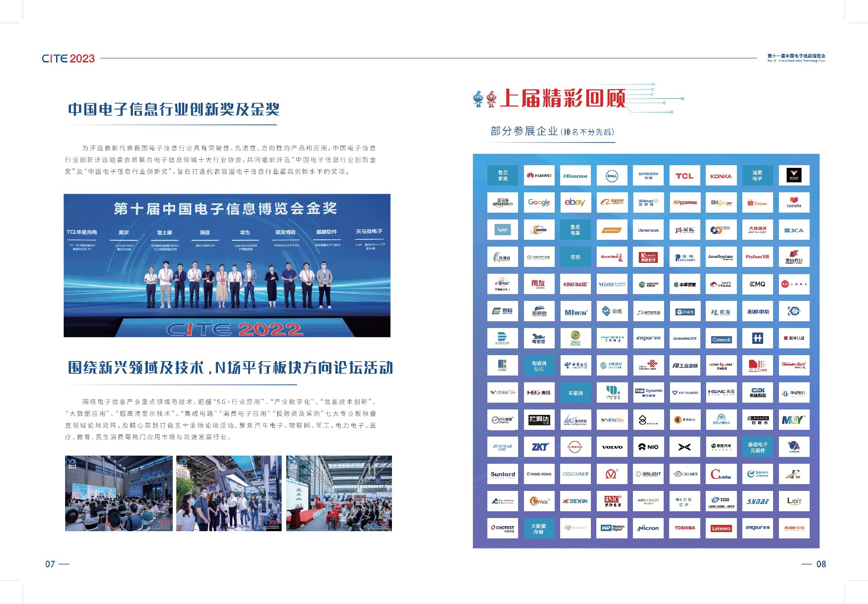Open the Google logo tile
The image size is (868, 604).
(x=539, y=203)
